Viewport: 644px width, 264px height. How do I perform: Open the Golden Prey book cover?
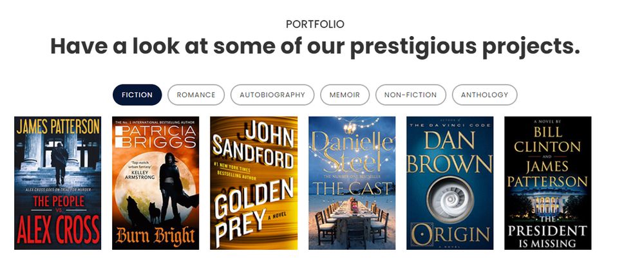click(x=254, y=183)
